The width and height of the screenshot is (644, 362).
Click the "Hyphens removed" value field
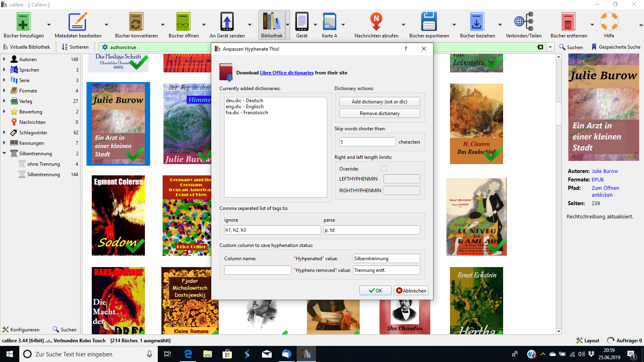point(386,270)
